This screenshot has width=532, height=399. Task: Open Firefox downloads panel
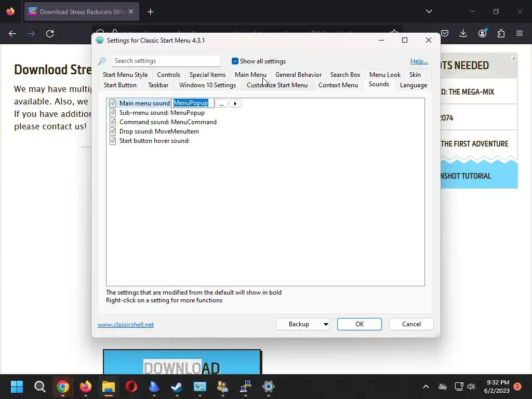pos(463,33)
